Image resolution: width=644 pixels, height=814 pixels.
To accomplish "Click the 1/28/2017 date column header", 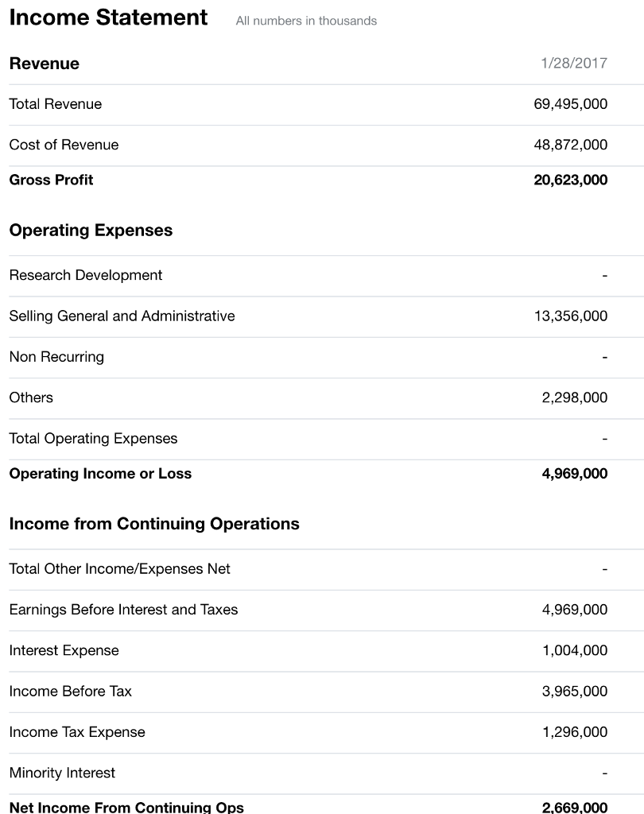I will click(573, 64).
